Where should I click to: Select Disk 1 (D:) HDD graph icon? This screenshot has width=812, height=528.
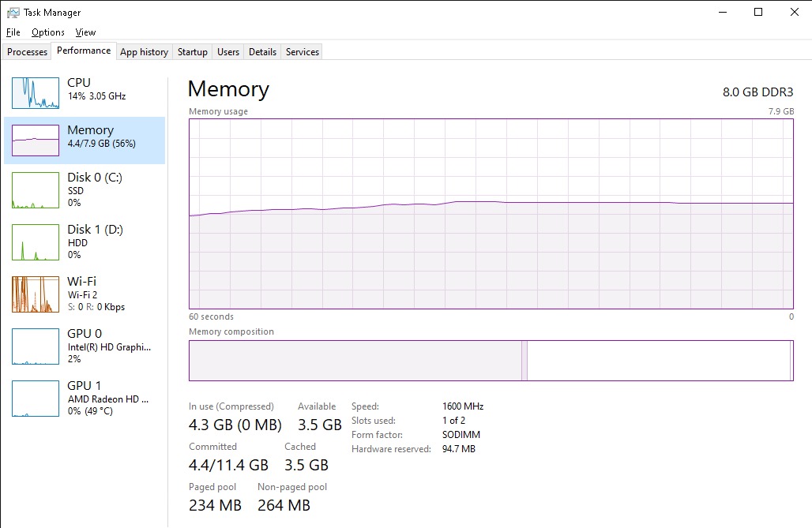pos(36,242)
